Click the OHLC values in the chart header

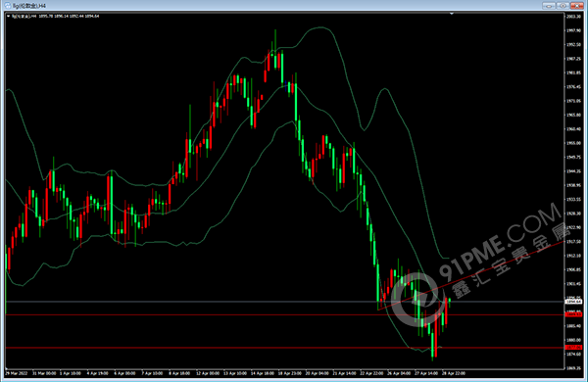pos(69,16)
